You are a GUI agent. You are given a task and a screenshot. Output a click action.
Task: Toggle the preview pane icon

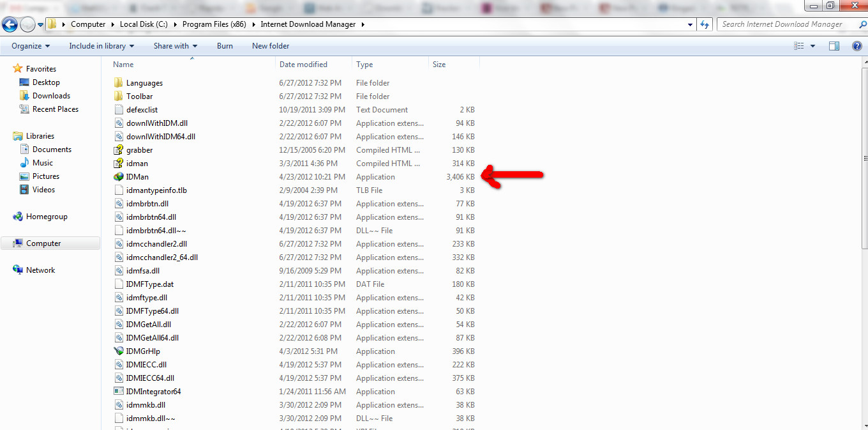tap(834, 46)
